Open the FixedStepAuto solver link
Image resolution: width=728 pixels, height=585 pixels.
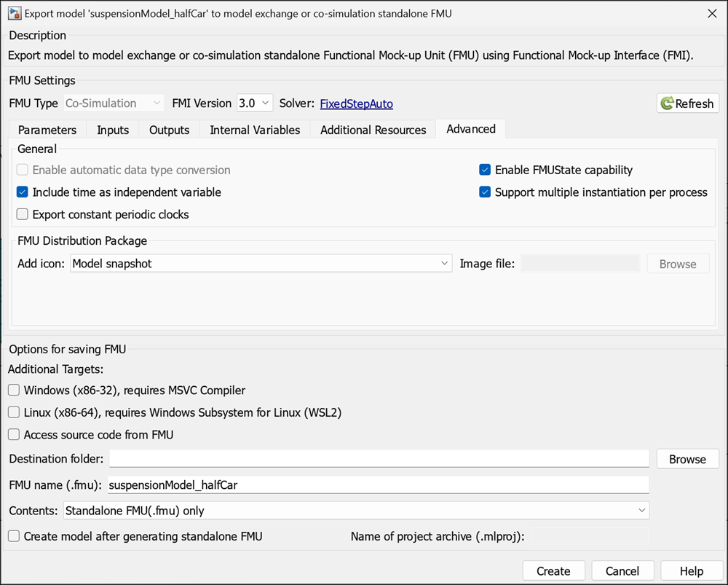[356, 103]
